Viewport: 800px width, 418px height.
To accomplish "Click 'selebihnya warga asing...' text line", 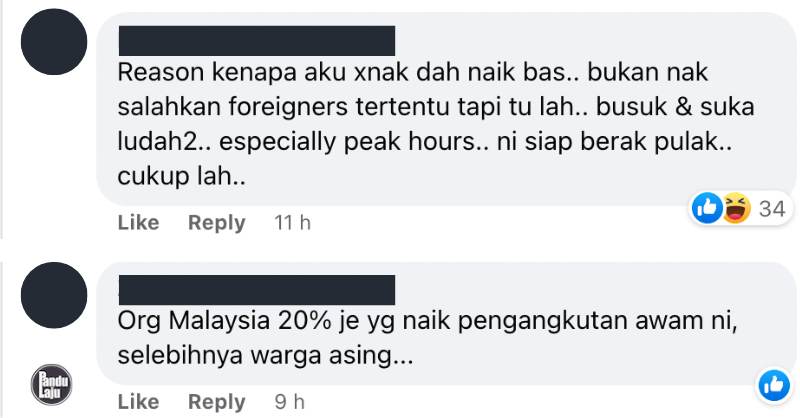I will point(265,355).
